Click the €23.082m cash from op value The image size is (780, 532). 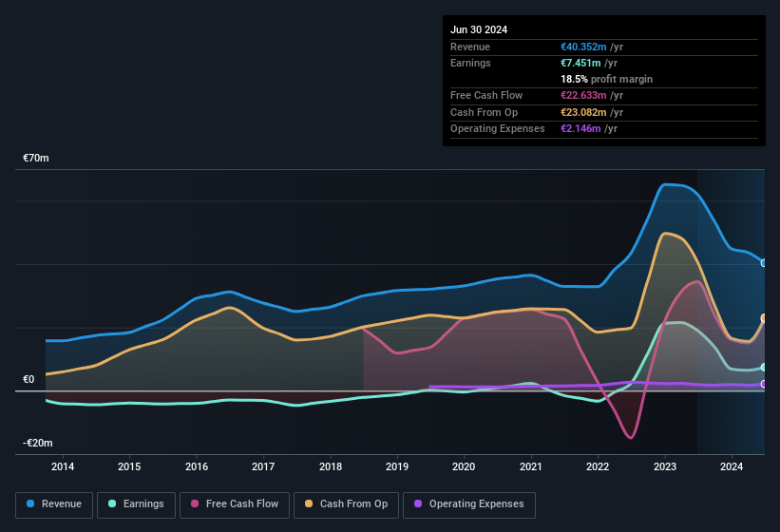(583, 112)
